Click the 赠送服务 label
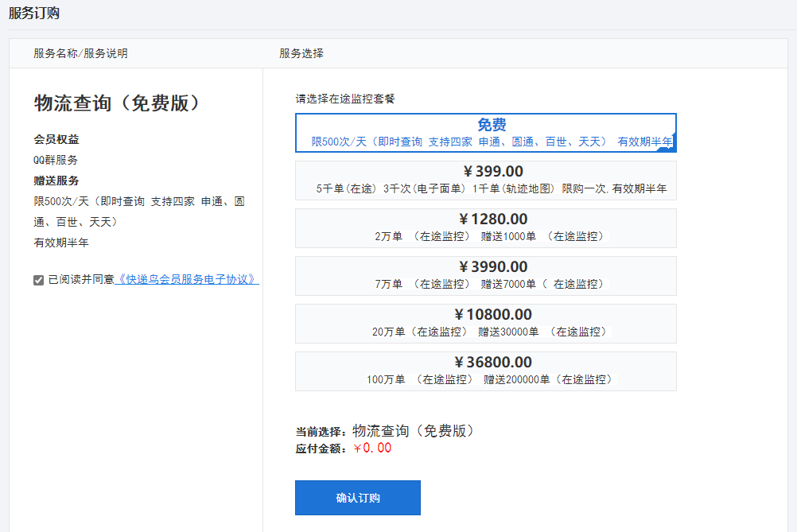The image size is (797, 532). pyautogui.click(x=56, y=181)
